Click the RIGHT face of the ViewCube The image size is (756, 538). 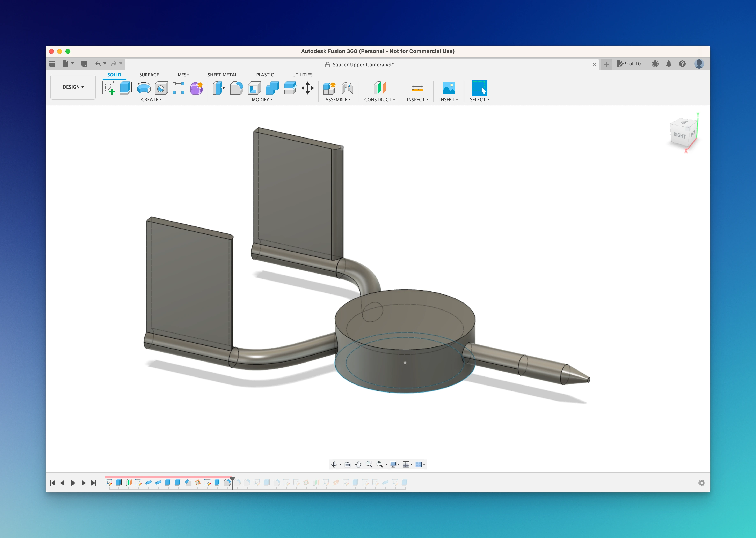coord(679,135)
